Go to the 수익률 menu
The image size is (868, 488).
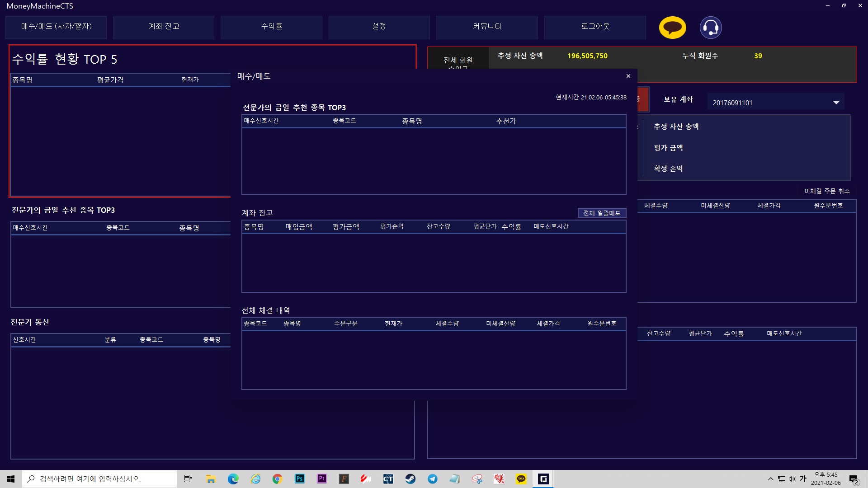[x=271, y=27]
